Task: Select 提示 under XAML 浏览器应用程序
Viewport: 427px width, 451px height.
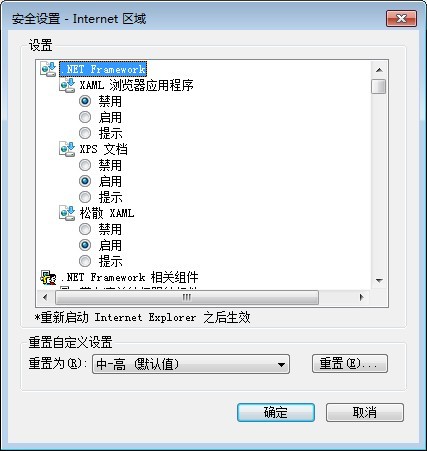Action: pyautogui.click(x=85, y=133)
